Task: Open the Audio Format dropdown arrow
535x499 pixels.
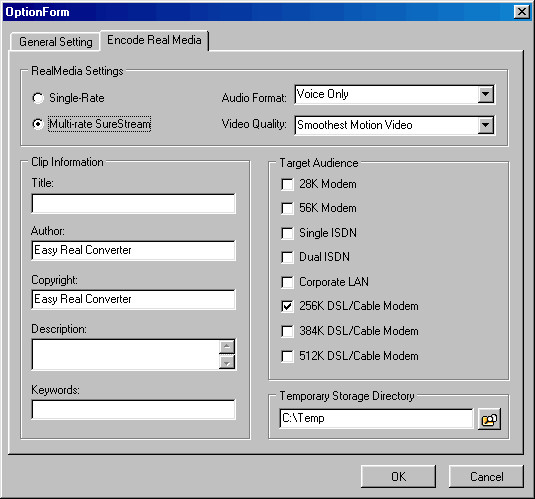Action: pyautogui.click(x=486, y=94)
